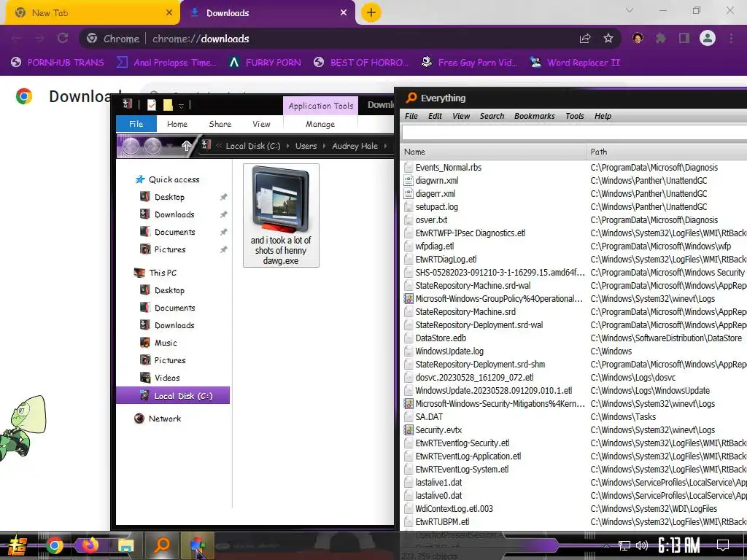Click the New Folder quick access toolbar icon
Viewport: 747px width, 560px height.
[168, 105]
